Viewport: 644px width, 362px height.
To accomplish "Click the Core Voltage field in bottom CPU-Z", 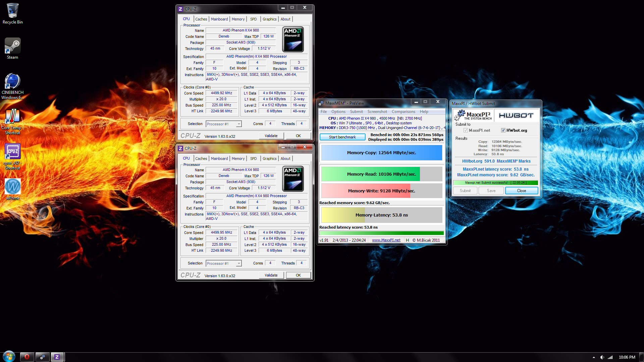I will click(264, 188).
